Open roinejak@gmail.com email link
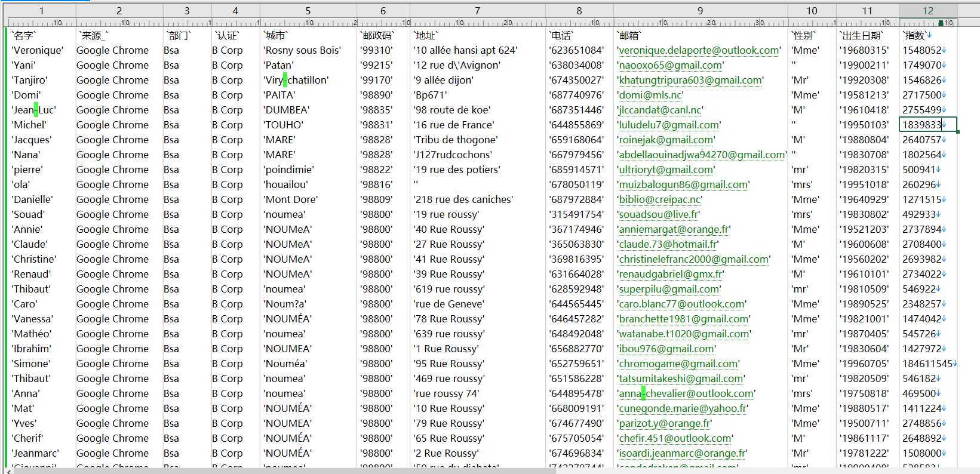980x474 pixels. pyautogui.click(x=666, y=140)
